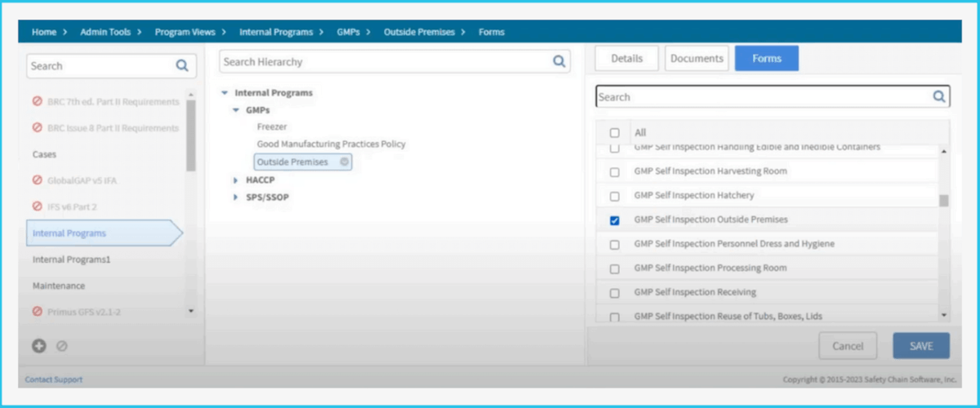980x408 pixels.
Task: Click the Forms search magnifier icon
Action: click(940, 96)
